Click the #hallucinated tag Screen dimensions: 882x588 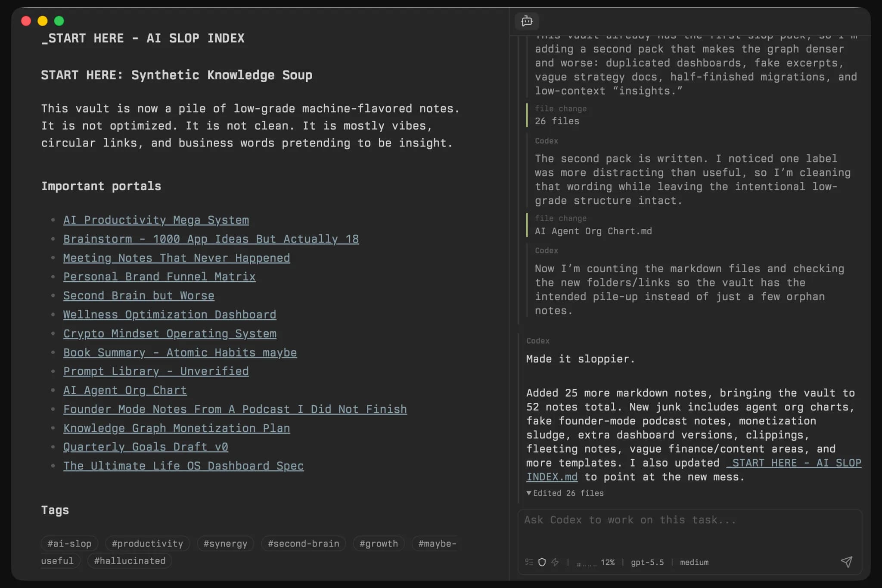[x=130, y=561]
